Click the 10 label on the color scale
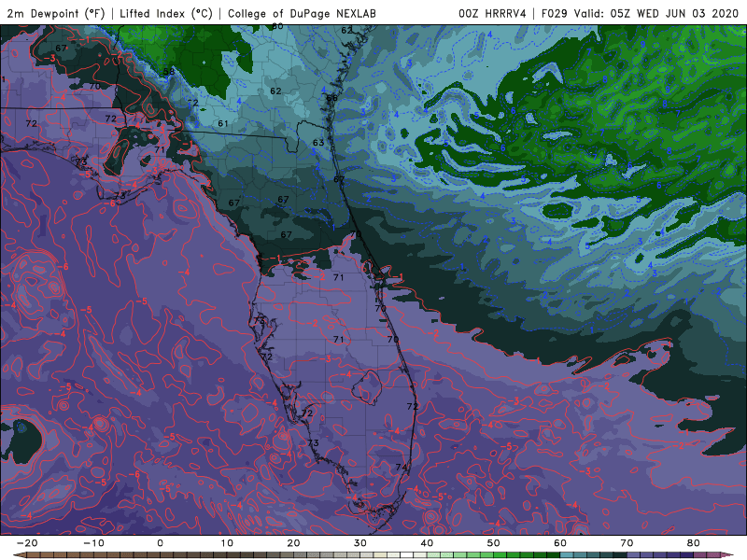The width and height of the screenshot is (747, 560). click(227, 543)
